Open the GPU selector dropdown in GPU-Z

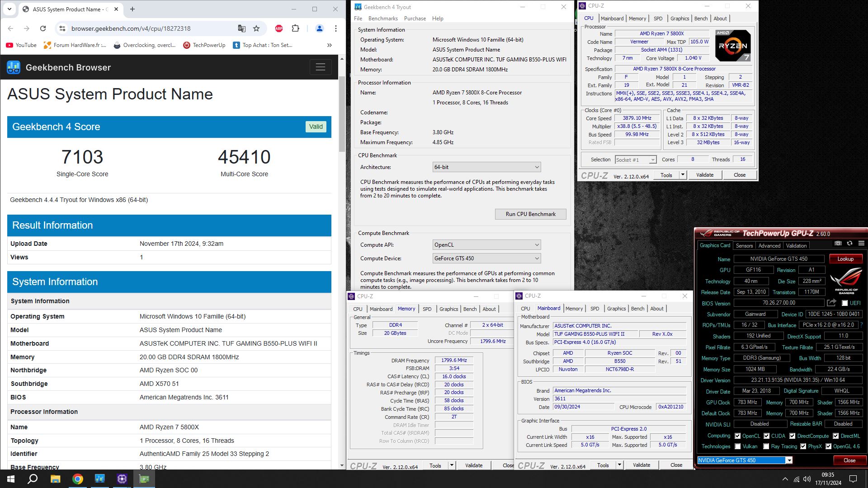789,460
